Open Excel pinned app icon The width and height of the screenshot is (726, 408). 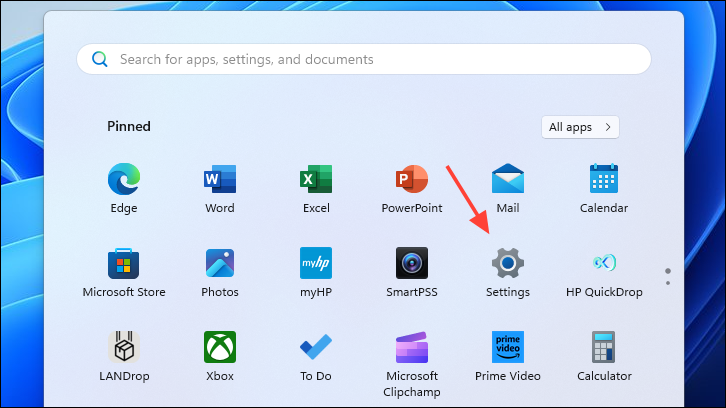[x=316, y=179]
